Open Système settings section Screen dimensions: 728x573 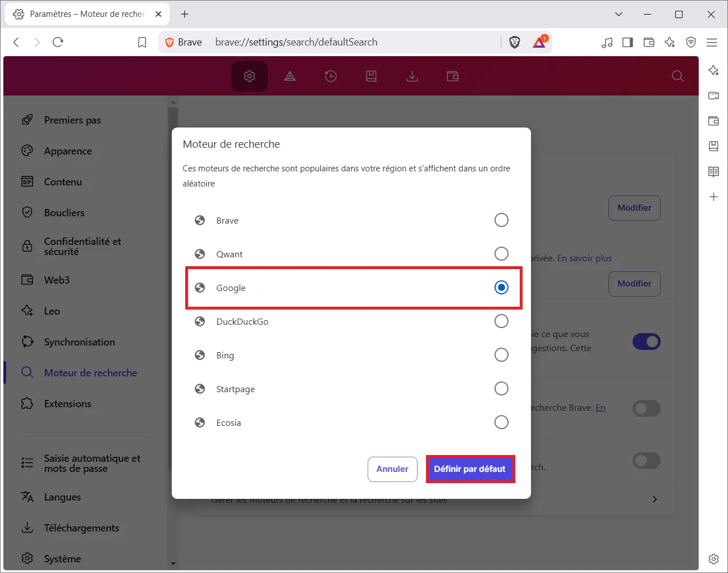62,559
